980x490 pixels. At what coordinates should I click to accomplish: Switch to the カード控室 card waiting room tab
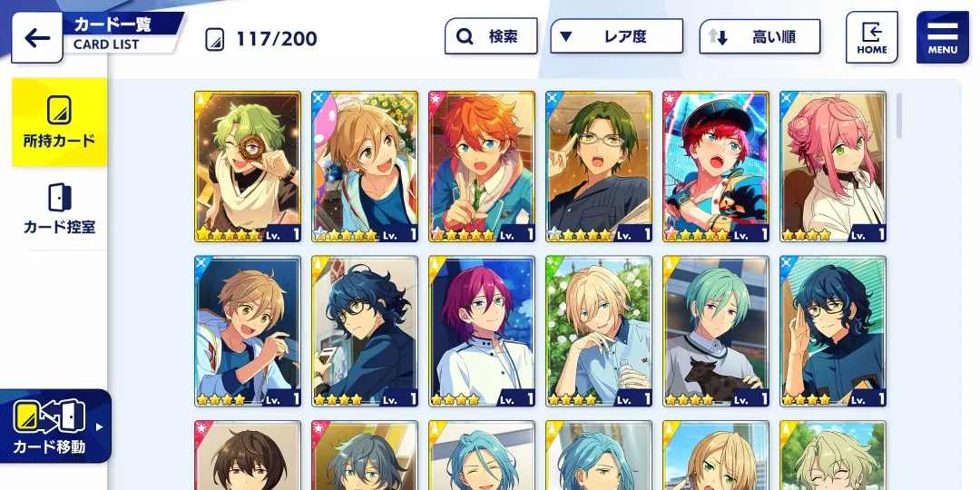tap(59, 208)
